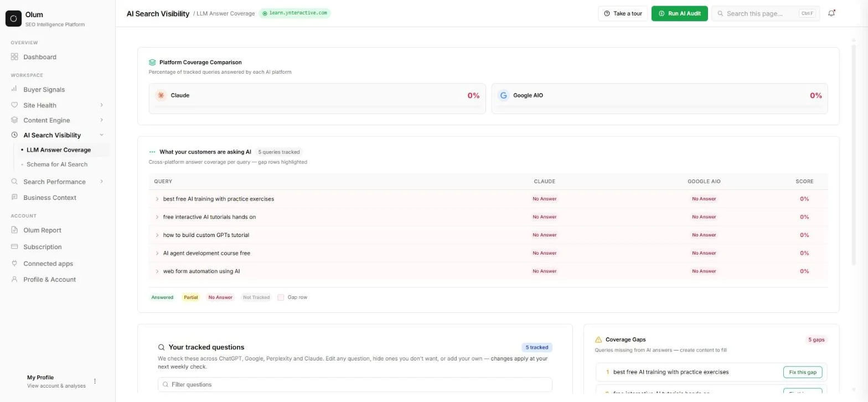Expand 'web form automation using AI' row
This screenshot has height=402, width=868.
click(157, 271)
